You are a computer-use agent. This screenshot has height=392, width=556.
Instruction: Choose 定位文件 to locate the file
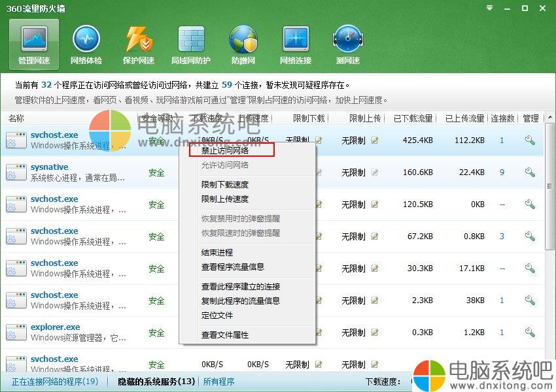pyautogui.click(x=217, y=315)
